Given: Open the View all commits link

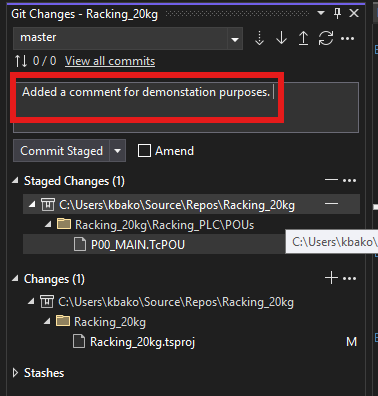Looking at the screenshot, I should pos(110,61).
